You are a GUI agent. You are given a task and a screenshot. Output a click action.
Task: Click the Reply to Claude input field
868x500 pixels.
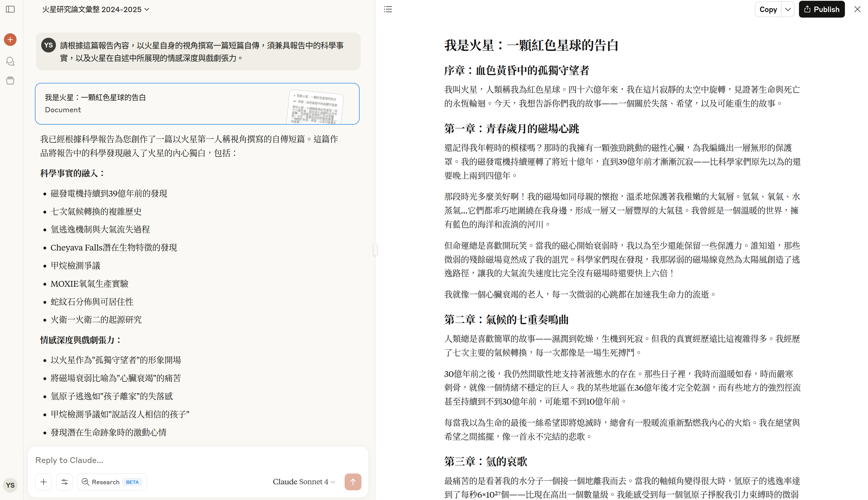point(197,460)
